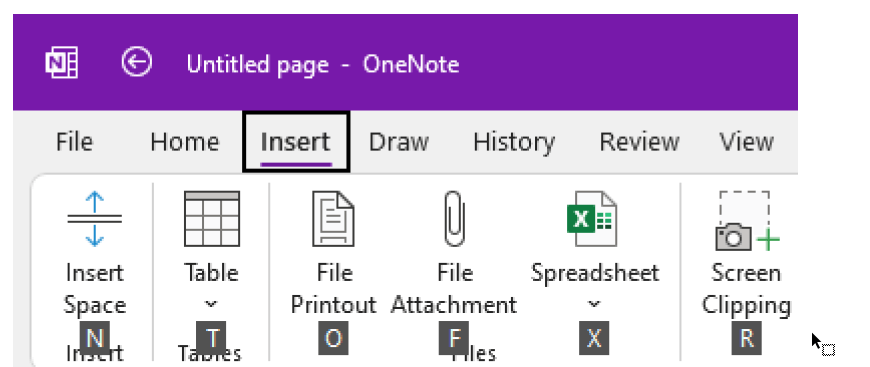Click the 'Screen Clipping' text label
The width and height of the screenshot is (870, 367).
tap(746, 289)
